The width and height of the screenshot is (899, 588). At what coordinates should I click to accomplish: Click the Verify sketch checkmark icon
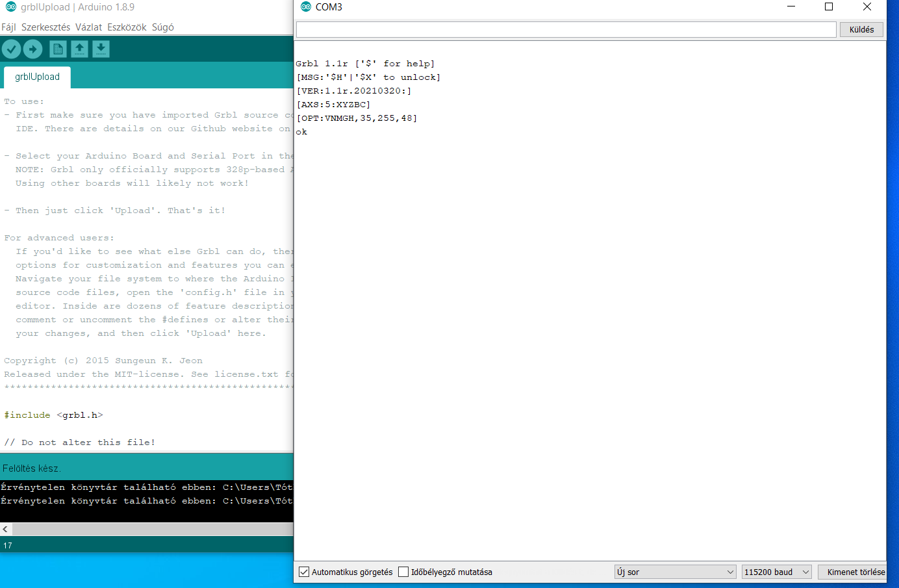(x=11, y=49)
